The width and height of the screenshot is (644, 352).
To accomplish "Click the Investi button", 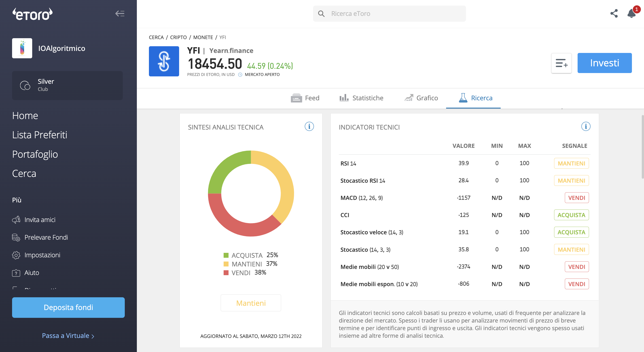I will [604, 63].
